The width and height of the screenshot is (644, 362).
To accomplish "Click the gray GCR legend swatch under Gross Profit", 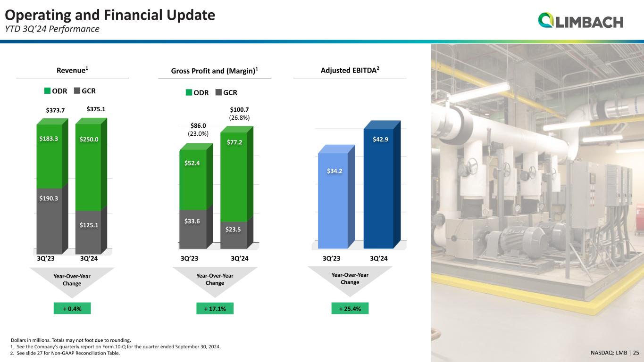I will [x=218, y=93].
